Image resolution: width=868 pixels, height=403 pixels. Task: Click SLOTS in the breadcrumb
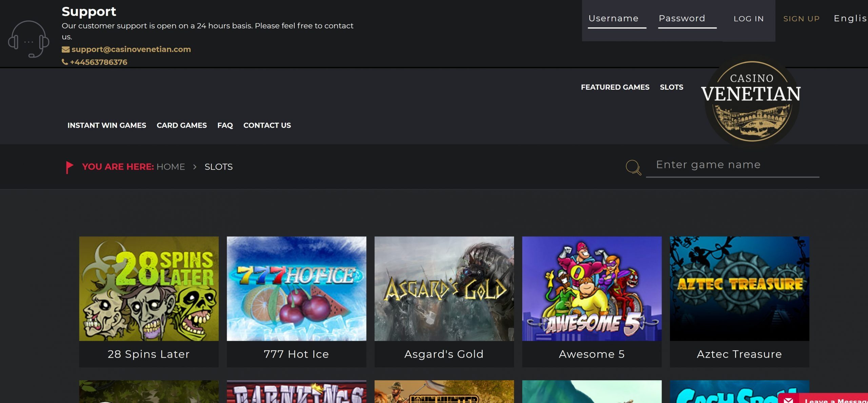click(219, 167)
